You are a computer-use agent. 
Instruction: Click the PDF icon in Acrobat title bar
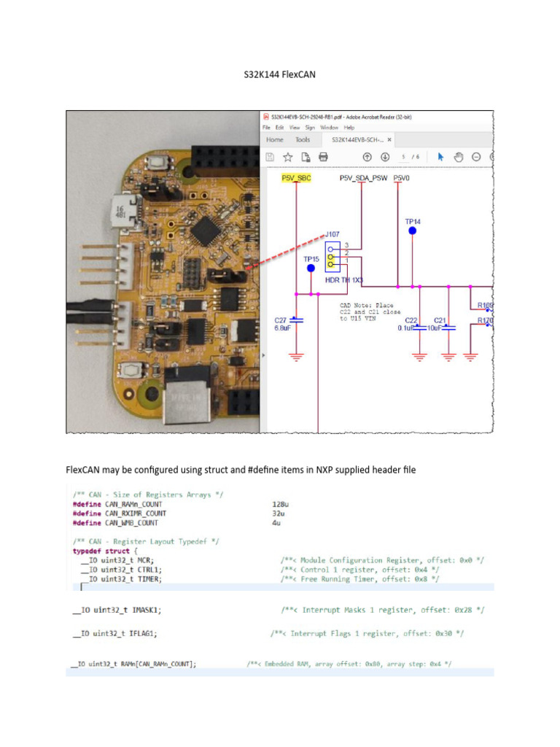265,117
